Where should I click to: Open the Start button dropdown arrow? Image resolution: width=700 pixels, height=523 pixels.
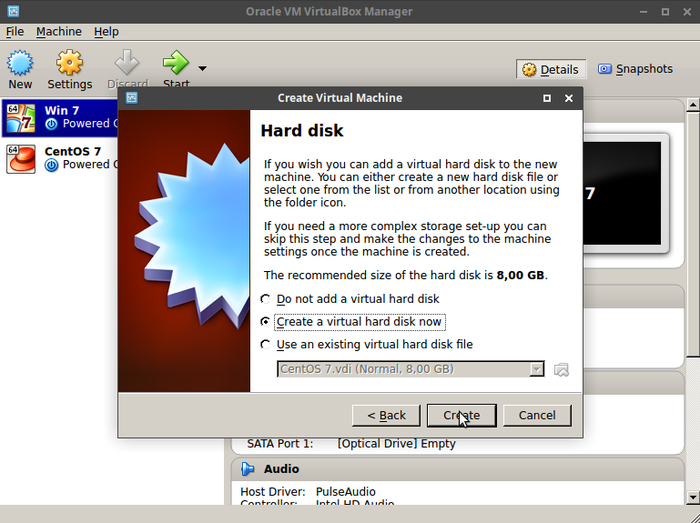(202, 68)
